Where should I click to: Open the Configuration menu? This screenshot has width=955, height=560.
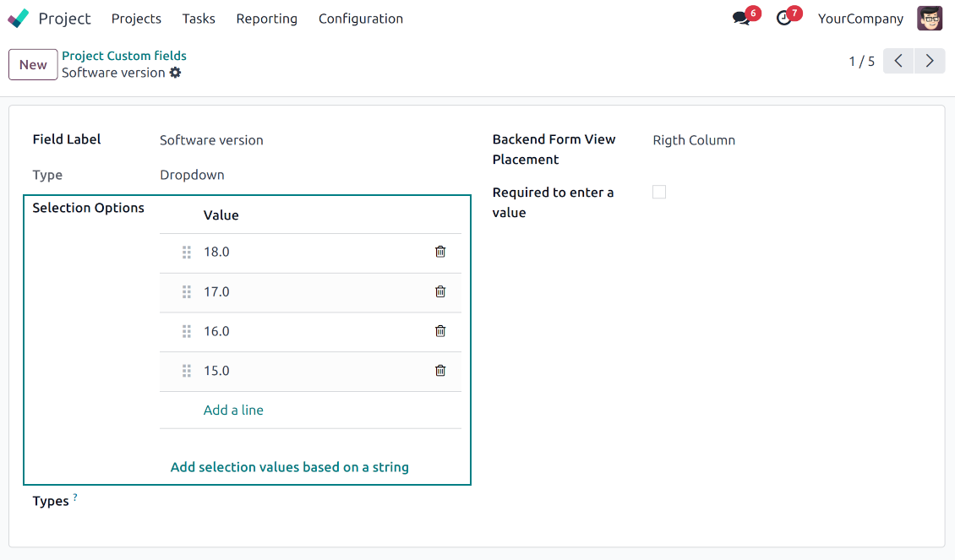click(361, 19)
